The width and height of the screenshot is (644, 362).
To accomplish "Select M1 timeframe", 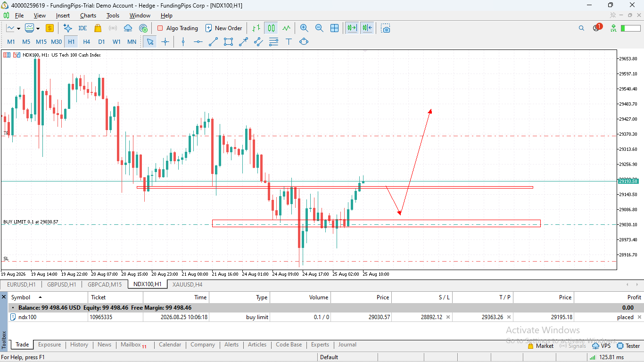I will [11, 42].
